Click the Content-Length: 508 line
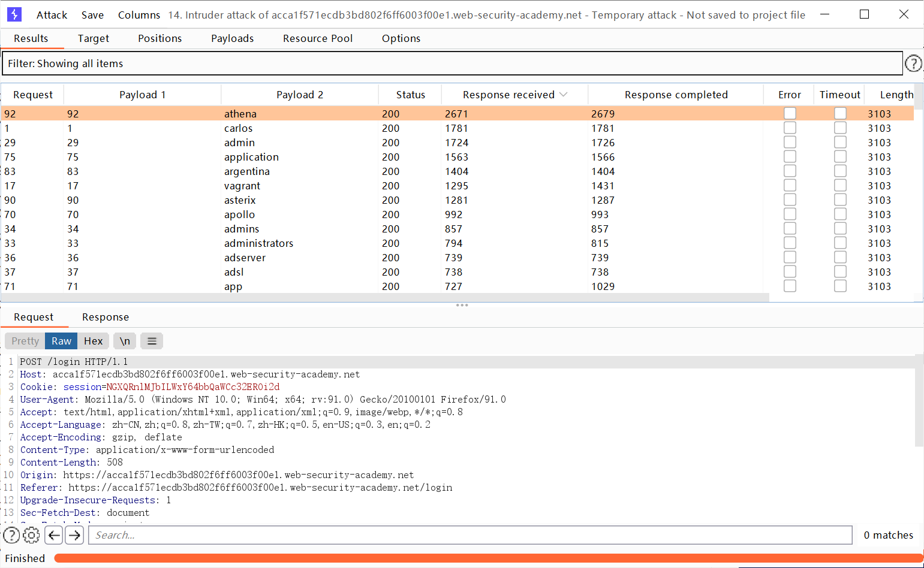Image resolution: width=924 pixels, height=568 pixels. (71, 463)
